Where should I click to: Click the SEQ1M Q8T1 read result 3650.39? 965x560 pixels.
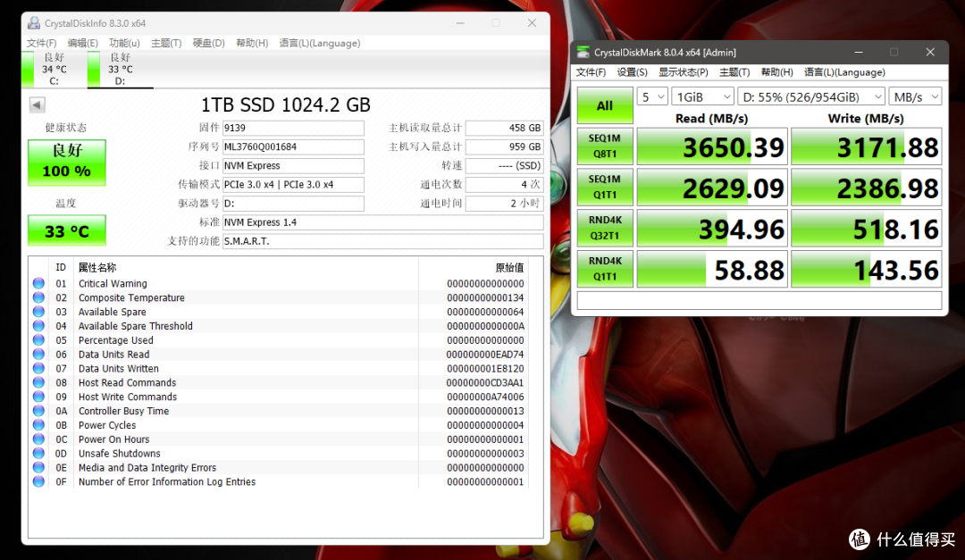pos(712,146)
